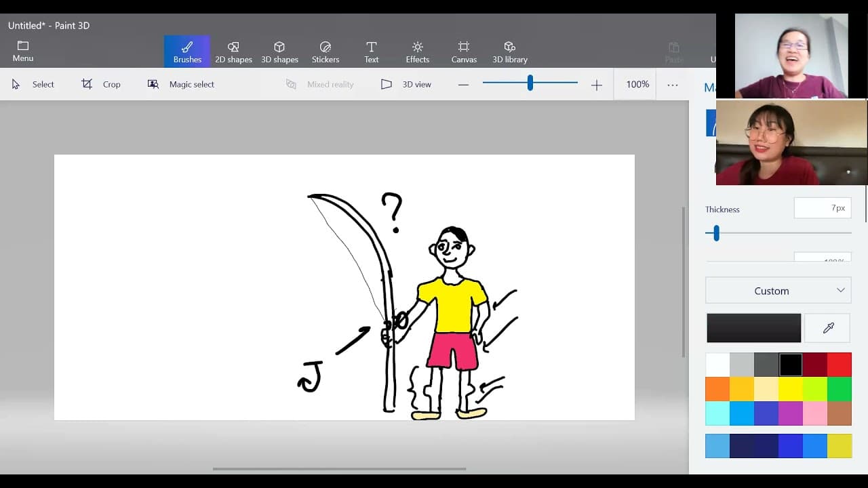The width and height of the screenshot is (868, 488).
Task: Select the aqua color swatch
Action: tap(717, 413)
